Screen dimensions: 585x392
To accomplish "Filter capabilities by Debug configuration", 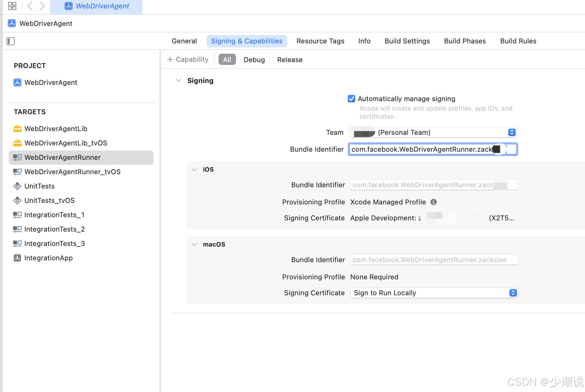I will 254,60.
